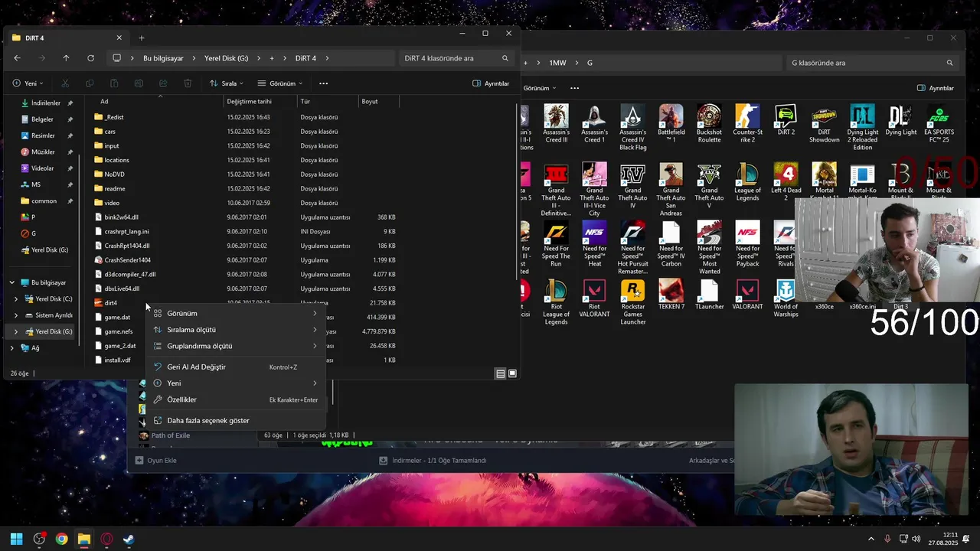Click DiRT 4 folder search field
980x551 pixels.
(x=456, y=58)
